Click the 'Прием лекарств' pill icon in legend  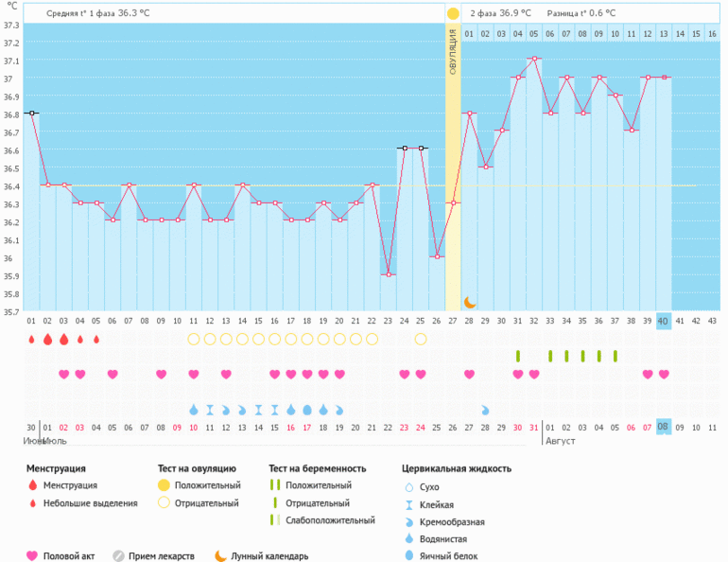tap(119, 556)
